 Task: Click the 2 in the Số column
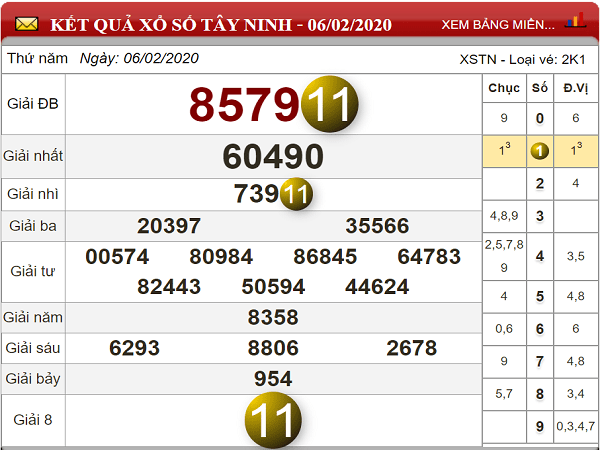pyautogui.click(x=540, y=183)
